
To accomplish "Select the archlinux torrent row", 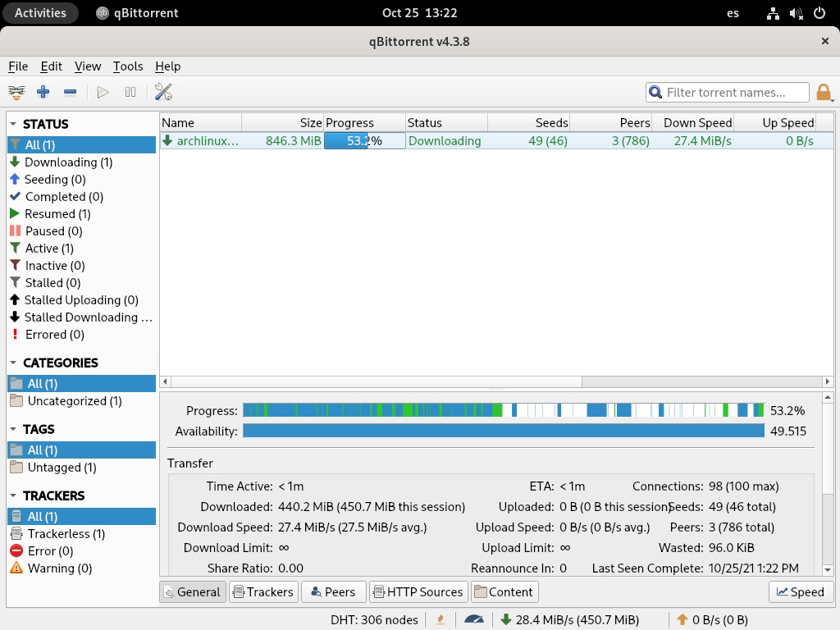I will coord(496,141).
